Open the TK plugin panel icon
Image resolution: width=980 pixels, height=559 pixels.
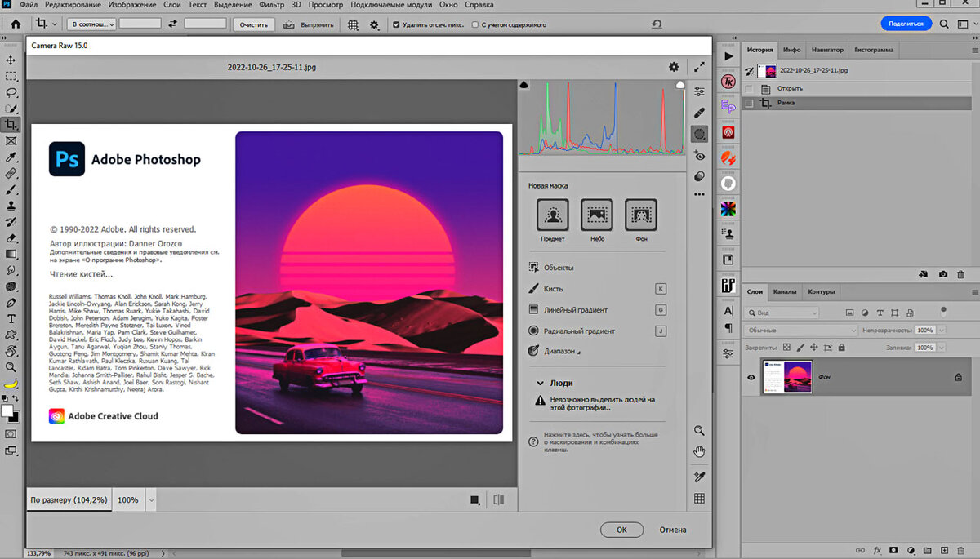click(x=728, y=82)
